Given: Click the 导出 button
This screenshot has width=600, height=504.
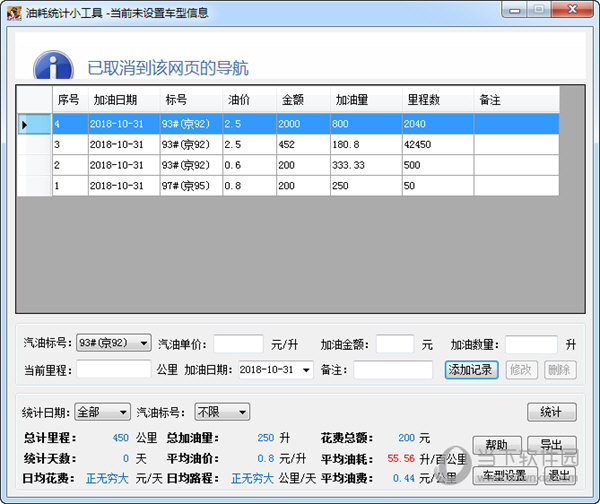Looking at the screenshot, I should point(551,445).
